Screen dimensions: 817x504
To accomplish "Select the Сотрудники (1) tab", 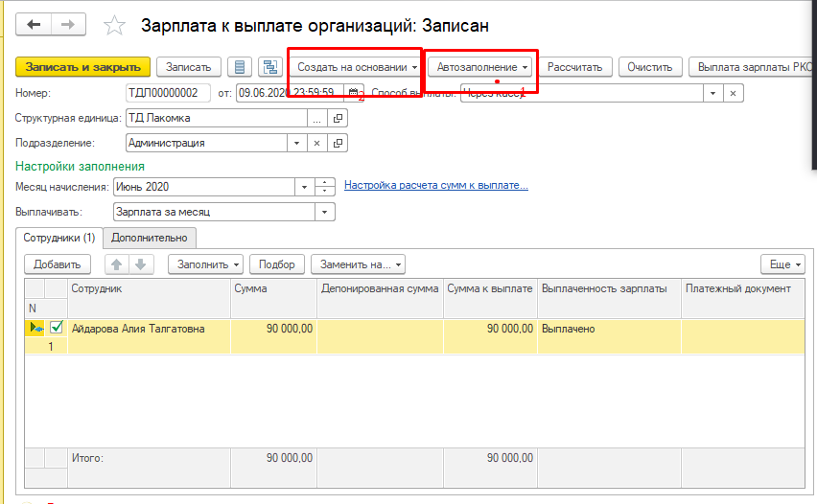I will [59, 238].
